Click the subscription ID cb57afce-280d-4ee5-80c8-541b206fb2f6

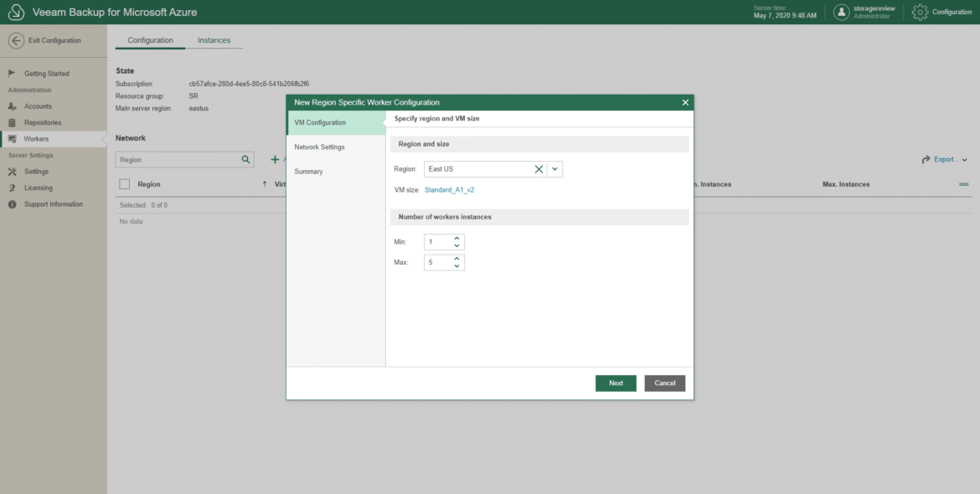[x=250, y=84]
